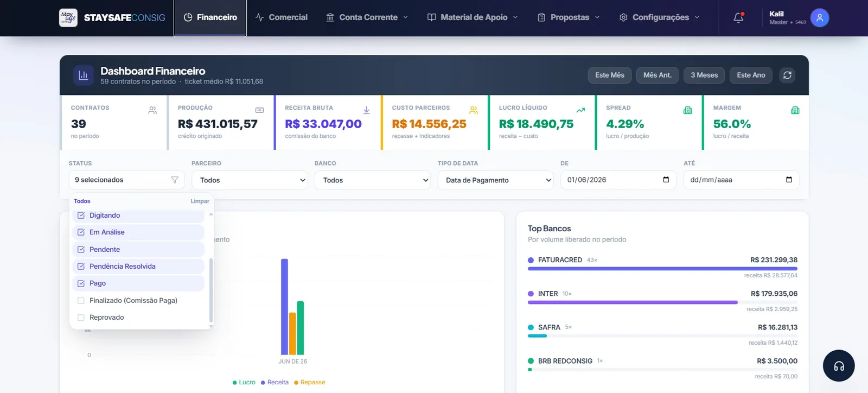Toggle the Receita legend item

click(x=275, y=382)
